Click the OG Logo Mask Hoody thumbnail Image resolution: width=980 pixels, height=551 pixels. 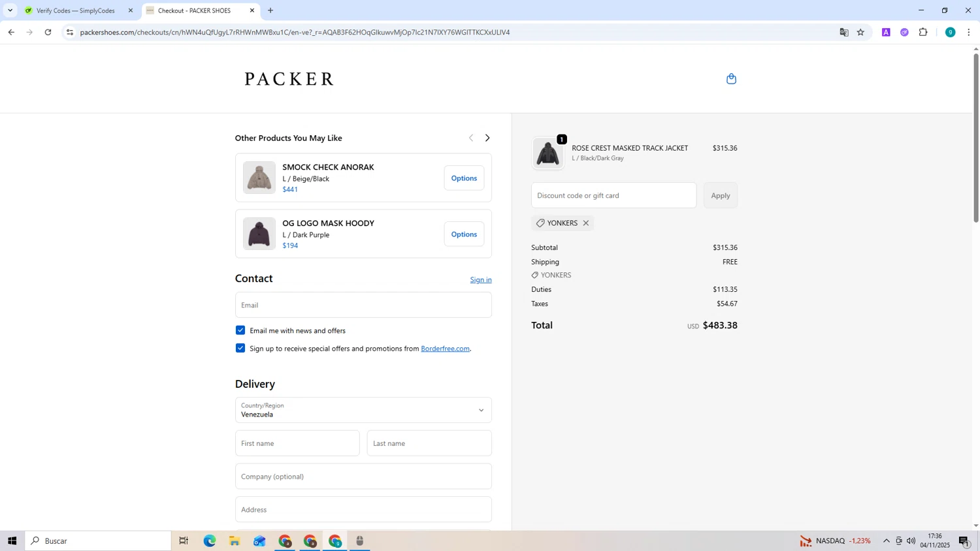point(259,234)
